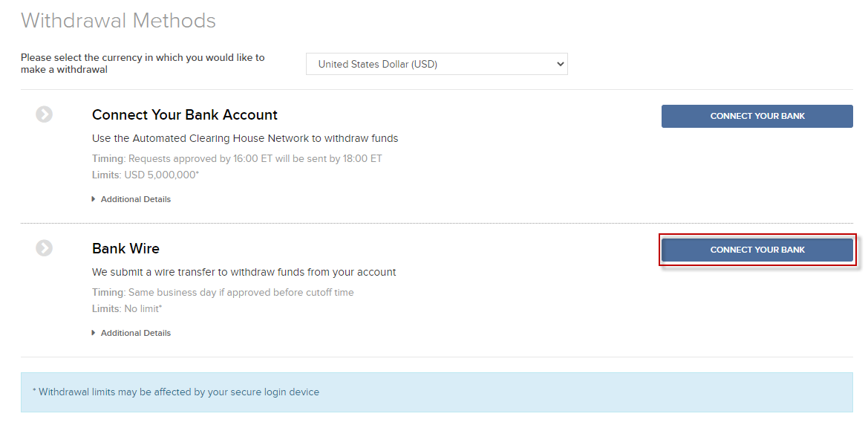Open the withdrawal currency dropdown

tap(436, 64)
